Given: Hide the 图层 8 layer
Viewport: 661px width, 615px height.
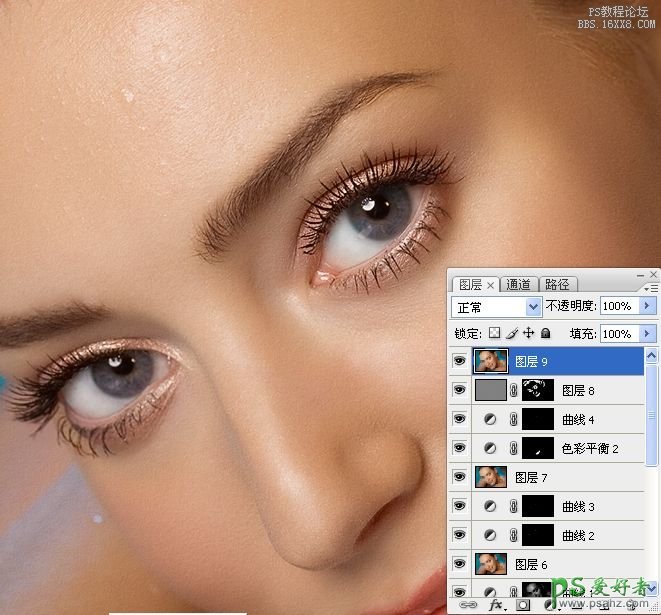Looking at the screenshot, I should coord(459,390).
